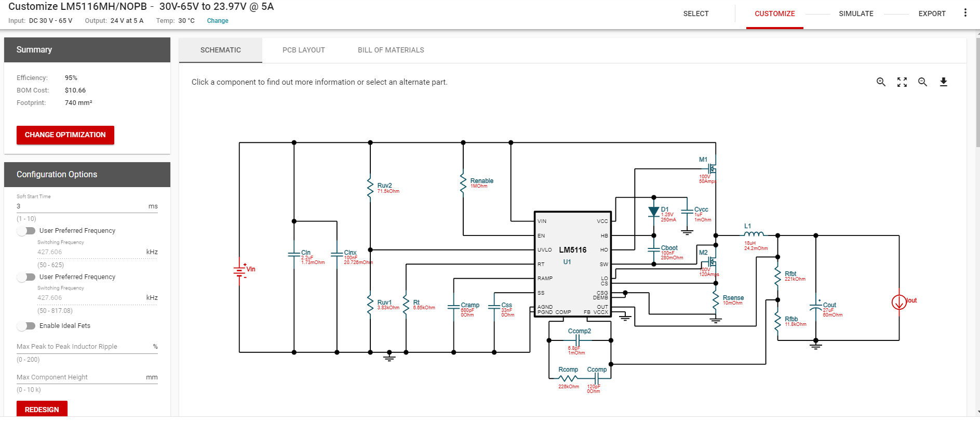Screen dimensions: 980x421
Task: Select the M1 MOSFET symbol
Action: [713, 169]
